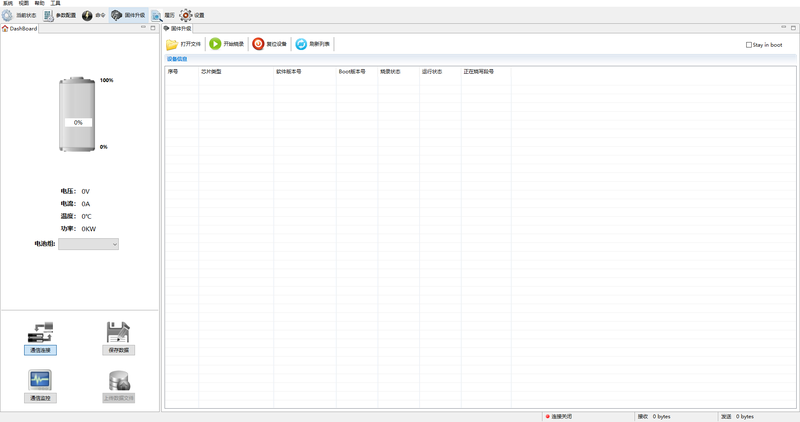Image resolution: width=800 pixels, height=422 pixels.
Task: Click the battery level gauge graphic
Action: point(77,115)
